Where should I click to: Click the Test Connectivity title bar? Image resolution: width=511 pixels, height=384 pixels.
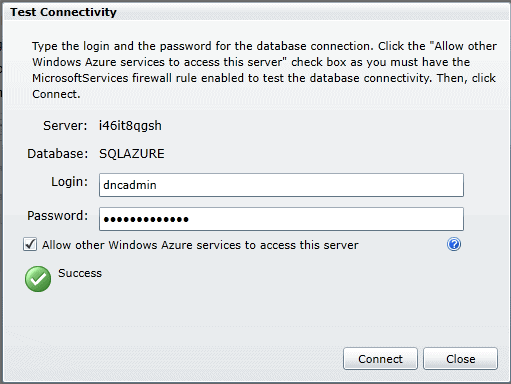pos(255,12)
